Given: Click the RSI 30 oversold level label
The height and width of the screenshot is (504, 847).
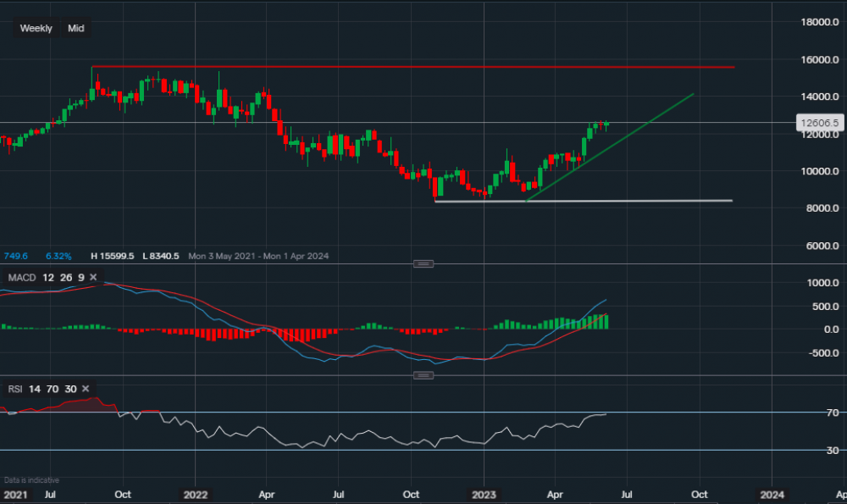Looking at the screenshot, I should (809, 450).
